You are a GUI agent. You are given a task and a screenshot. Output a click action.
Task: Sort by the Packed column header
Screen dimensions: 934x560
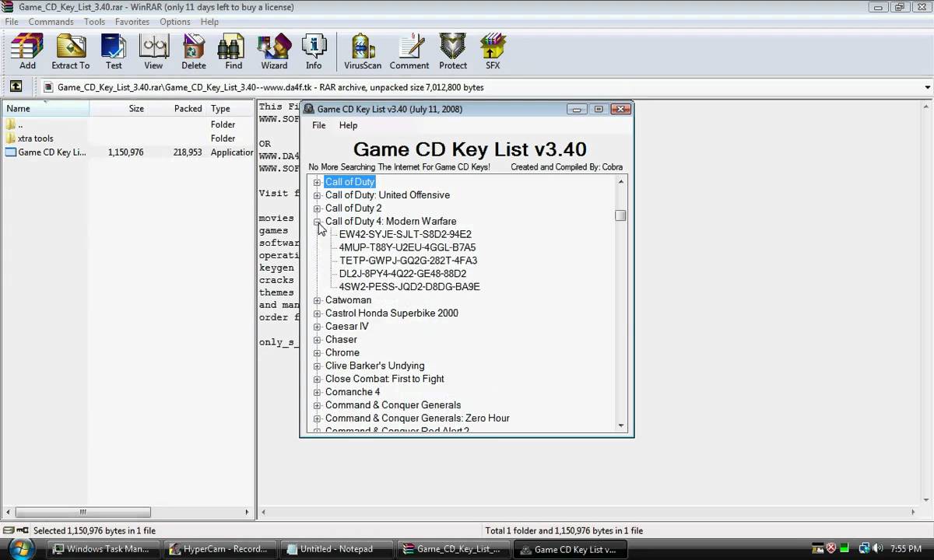pyautogui.click(x=177, y=109)
